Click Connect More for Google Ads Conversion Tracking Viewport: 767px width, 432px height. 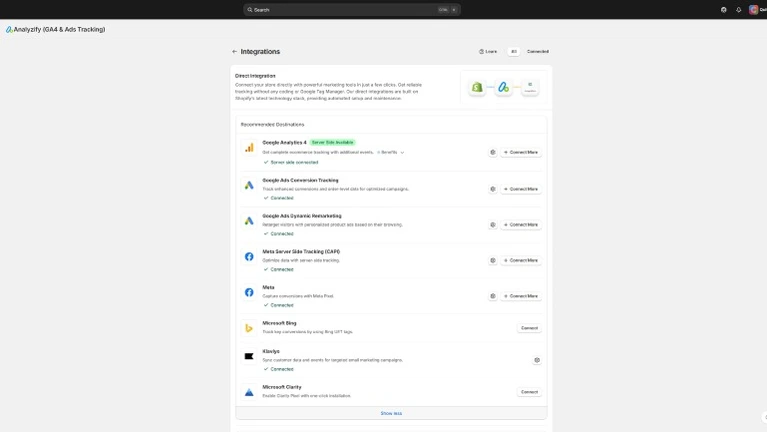[520, 189]
